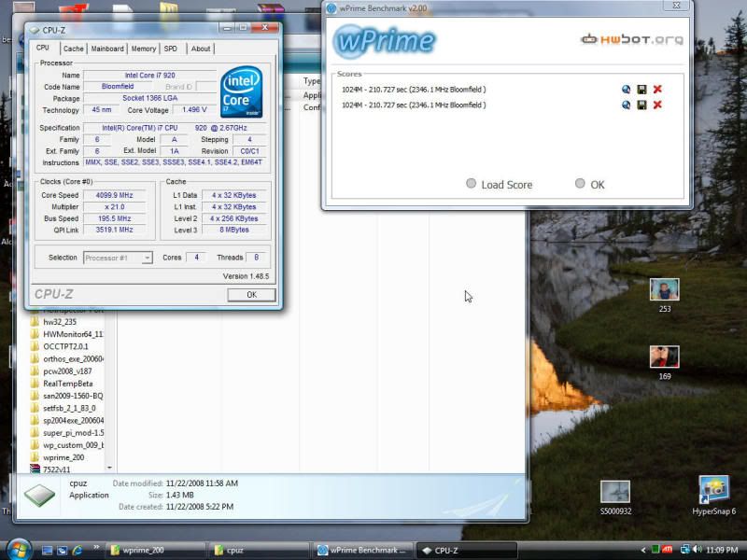747x560 pixels.
Task: Select the Load Score radio button
Action: [471, 183]
